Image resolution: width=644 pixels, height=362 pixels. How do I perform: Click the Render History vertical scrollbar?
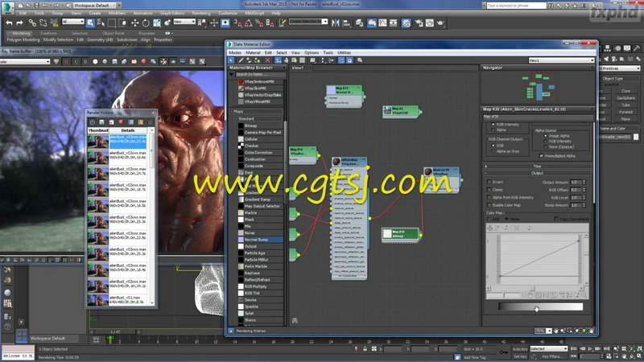tap(152, 216)
